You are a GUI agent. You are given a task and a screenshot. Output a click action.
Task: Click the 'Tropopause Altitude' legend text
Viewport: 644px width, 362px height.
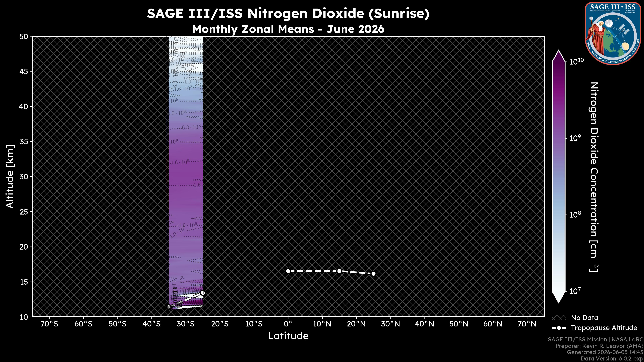[604, 328]
